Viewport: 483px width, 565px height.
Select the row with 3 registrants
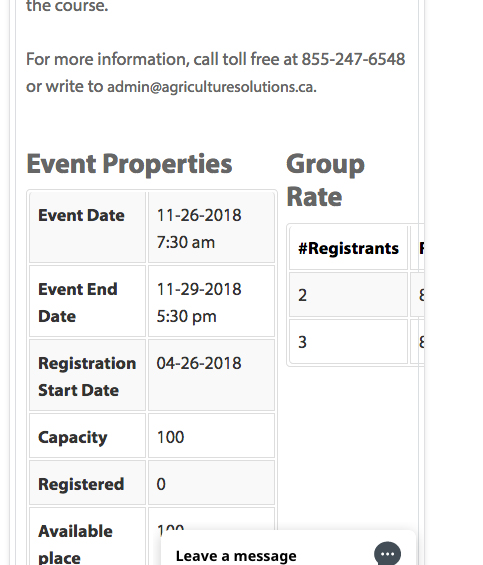click(x=357, y=342)
